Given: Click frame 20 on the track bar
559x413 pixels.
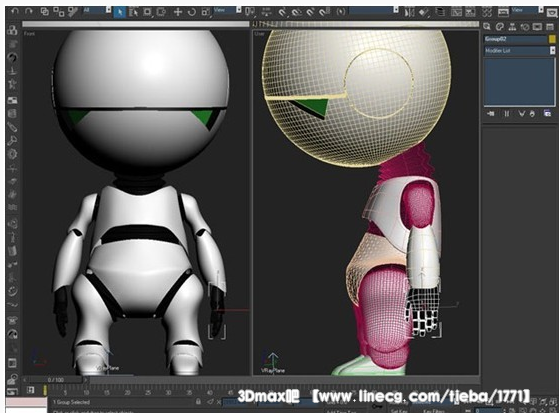Looking at the screenshot, I should [127, 392].
